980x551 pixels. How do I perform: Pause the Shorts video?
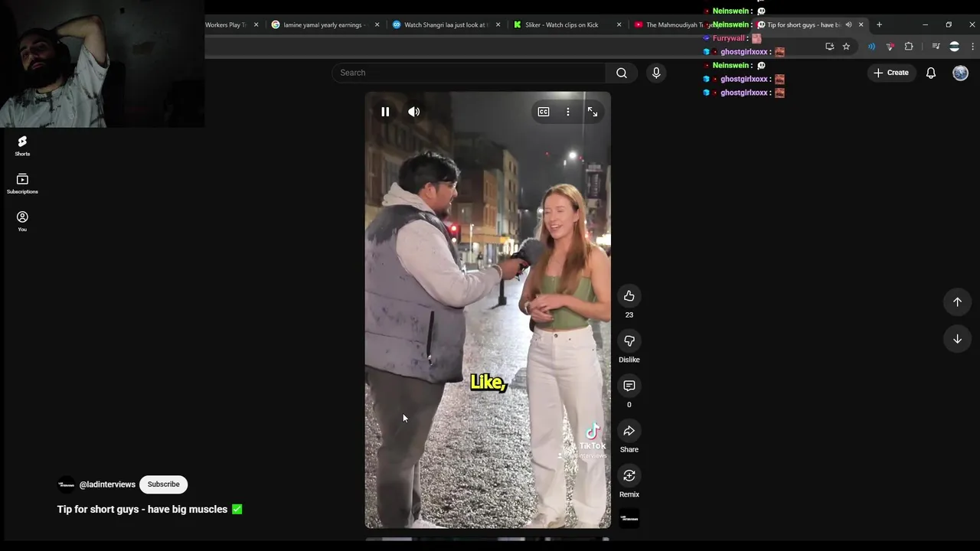click(385, 112)
